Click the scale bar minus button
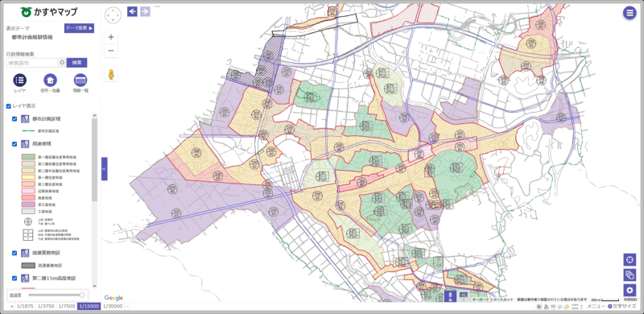The width and height of the screenshot is (644, 314). click(127, 306)
